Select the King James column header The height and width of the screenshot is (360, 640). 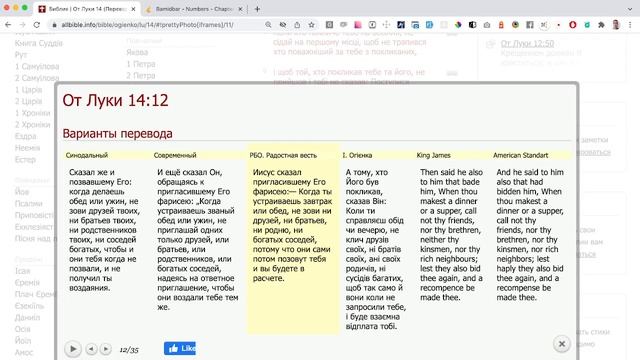(x=433, y=155)
